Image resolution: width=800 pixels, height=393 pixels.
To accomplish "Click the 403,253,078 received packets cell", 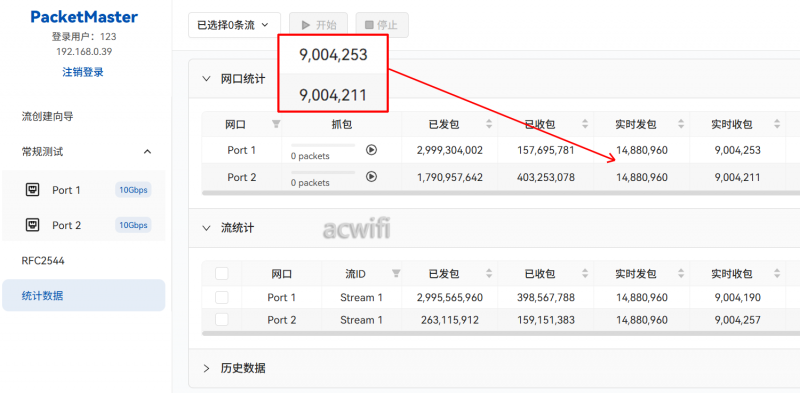I will (545, 177).
